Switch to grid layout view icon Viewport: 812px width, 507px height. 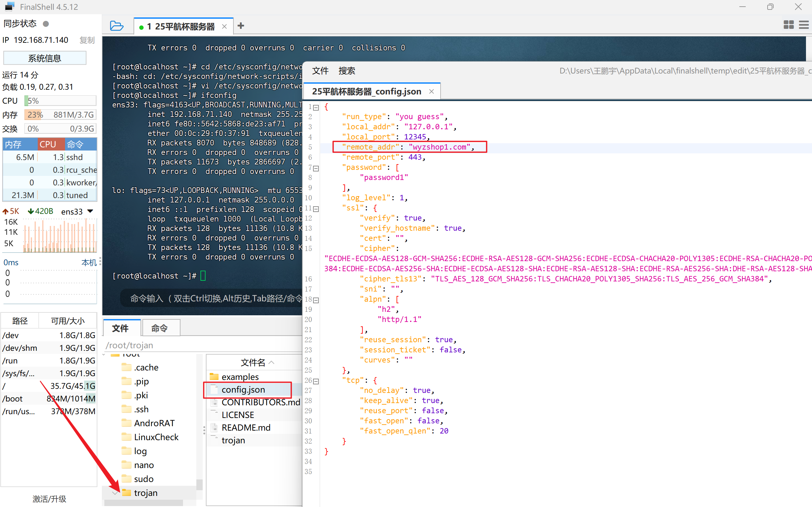click(x=789, y=25)
